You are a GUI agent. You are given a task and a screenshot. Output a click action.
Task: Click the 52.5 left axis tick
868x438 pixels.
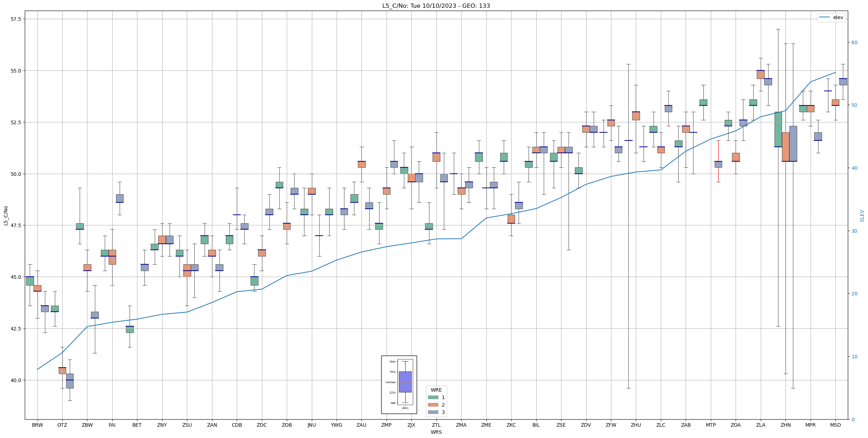tap(16, 122)
